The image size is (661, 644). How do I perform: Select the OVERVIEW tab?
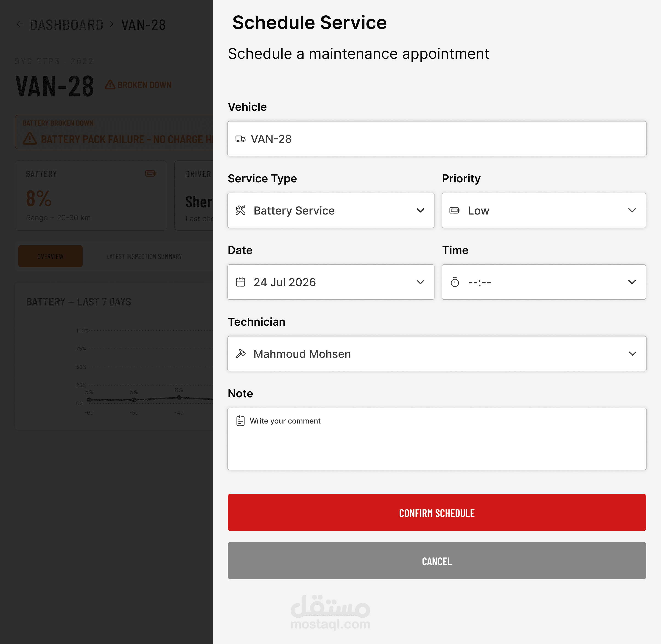[x=50, y=256]
